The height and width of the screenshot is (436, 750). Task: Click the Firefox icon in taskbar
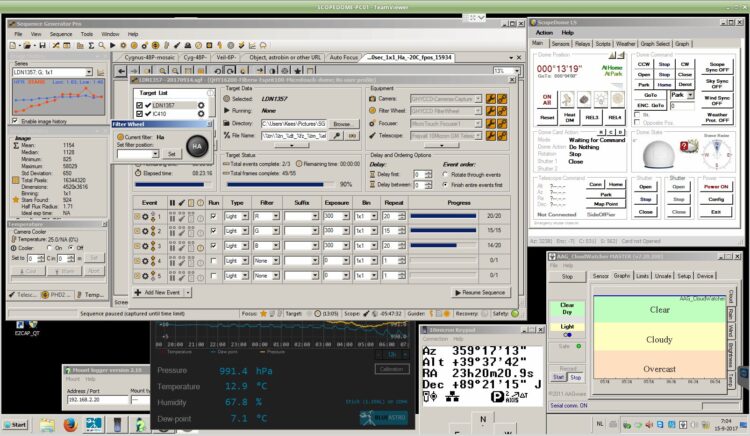(x=70, y=425)
